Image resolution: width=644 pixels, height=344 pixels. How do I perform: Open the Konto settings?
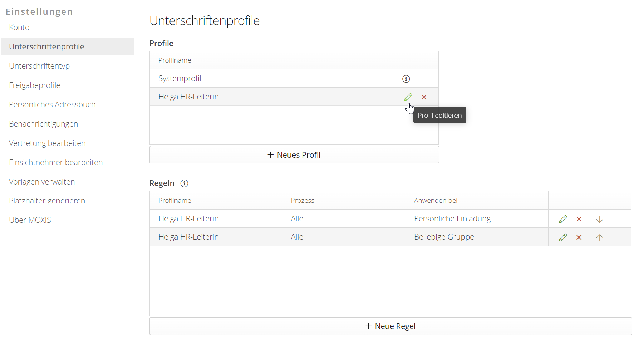pos(19,27)
